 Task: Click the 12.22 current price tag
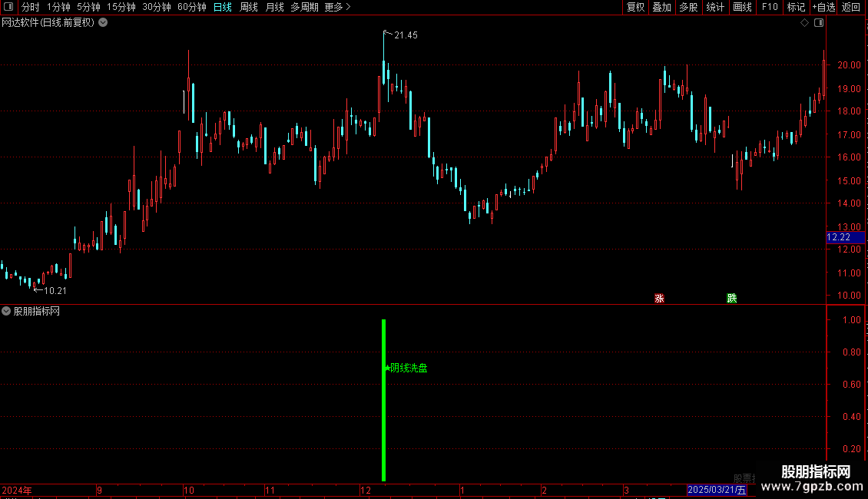(x=845, y=237)
